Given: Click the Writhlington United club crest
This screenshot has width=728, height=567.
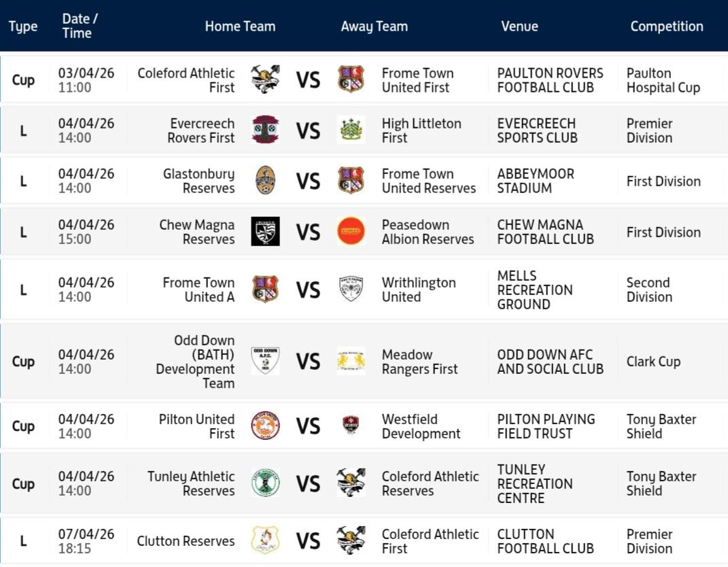Looking at the screenshot, I should click(x=351, y=290).
